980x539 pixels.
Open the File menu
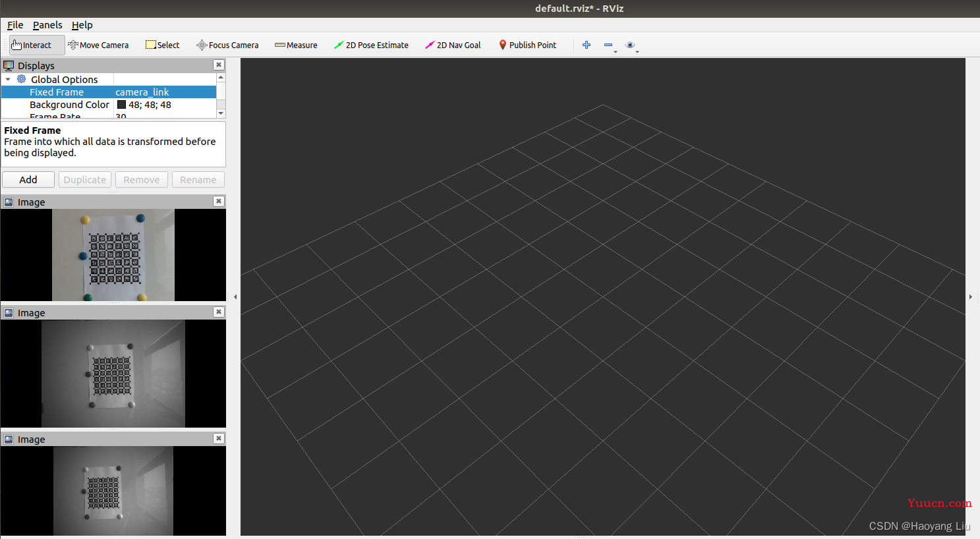click(15, 25)
